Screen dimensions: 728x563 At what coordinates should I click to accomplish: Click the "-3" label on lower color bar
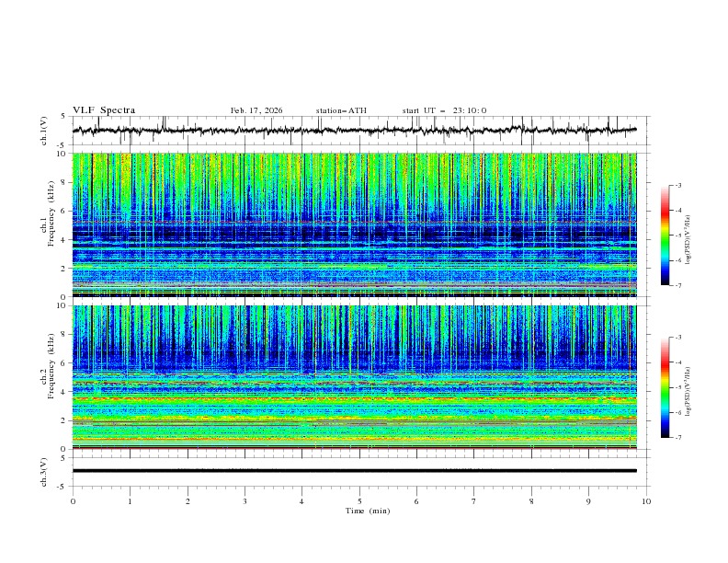pos(677,338)
